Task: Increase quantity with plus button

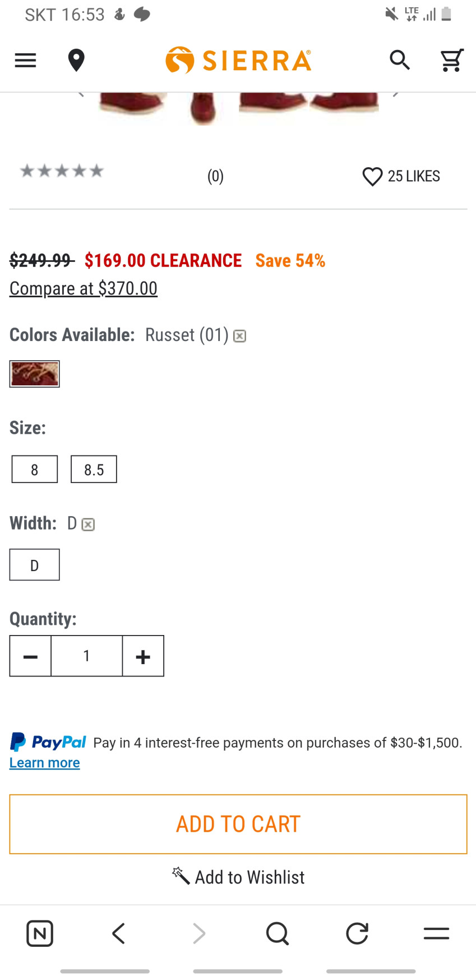Action: click(x=143, y=656)
